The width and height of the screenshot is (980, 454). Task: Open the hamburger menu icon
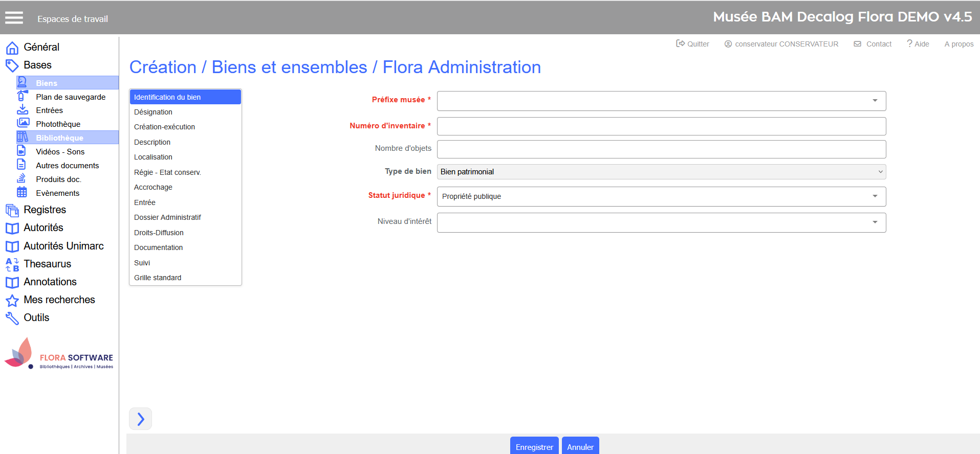14,18
